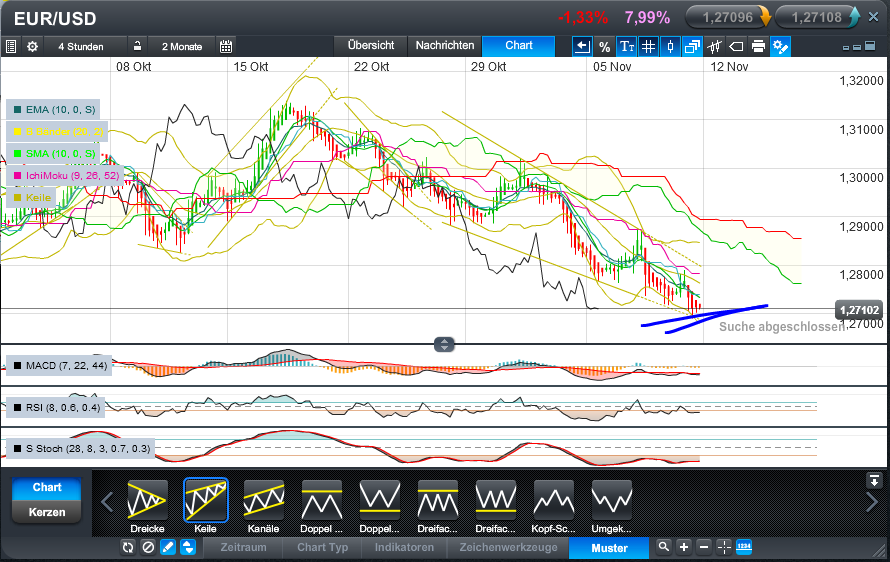Image resolution: width=890 pixels, height=562 pixels.
Task: Click the MACD (7, 22, 44) indicator label
Action: tap(60, 366)
